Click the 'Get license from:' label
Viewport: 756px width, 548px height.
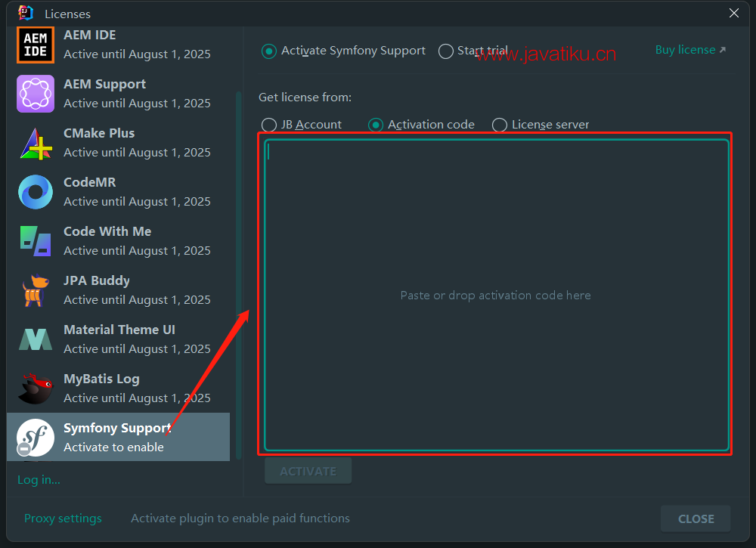(x=305, y=98)
